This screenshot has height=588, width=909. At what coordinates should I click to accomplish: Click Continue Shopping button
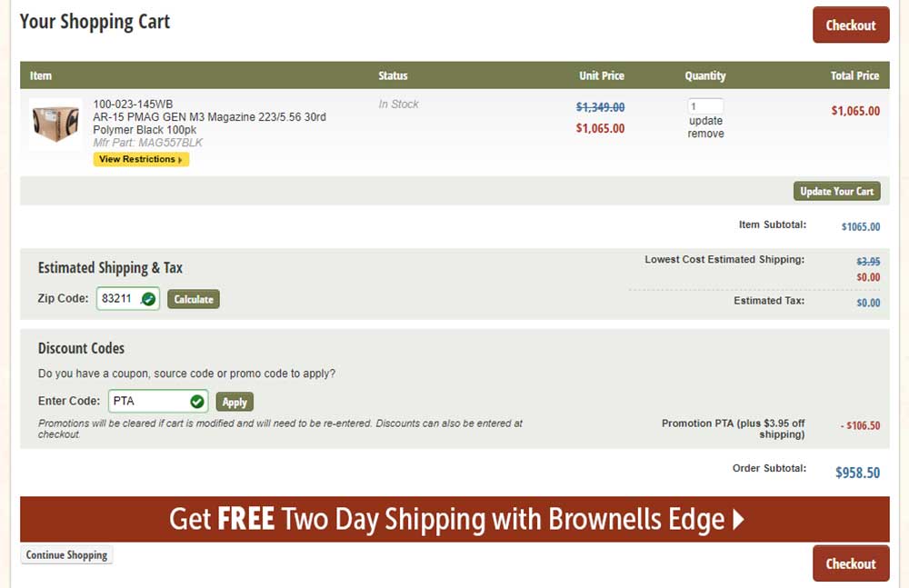click(66, 555)
